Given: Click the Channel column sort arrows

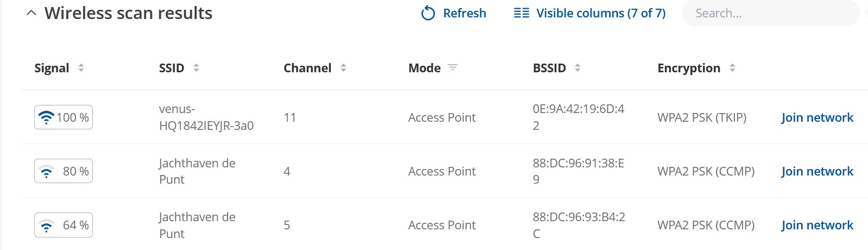Looking at the screenshot, I should (x=343, y=68).
